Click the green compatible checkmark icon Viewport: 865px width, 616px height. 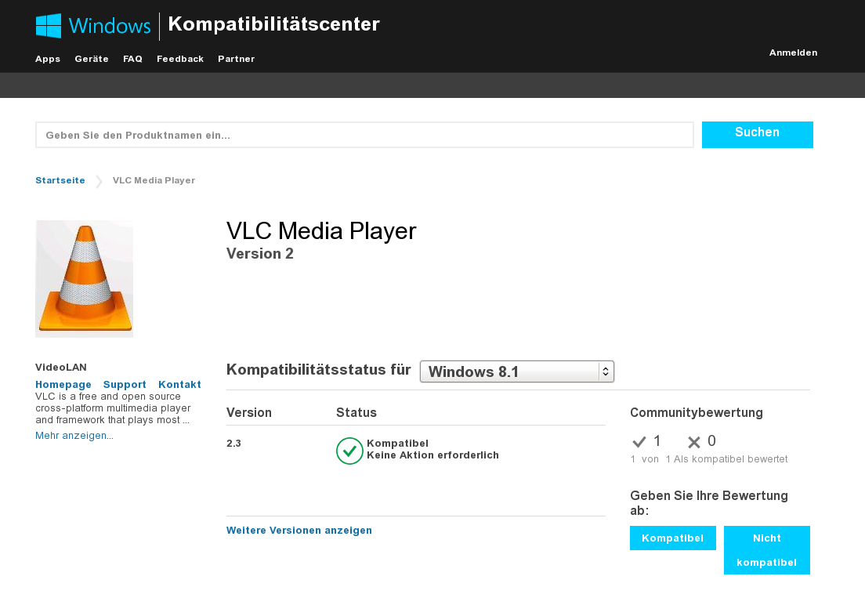click(x=349, y=451)
